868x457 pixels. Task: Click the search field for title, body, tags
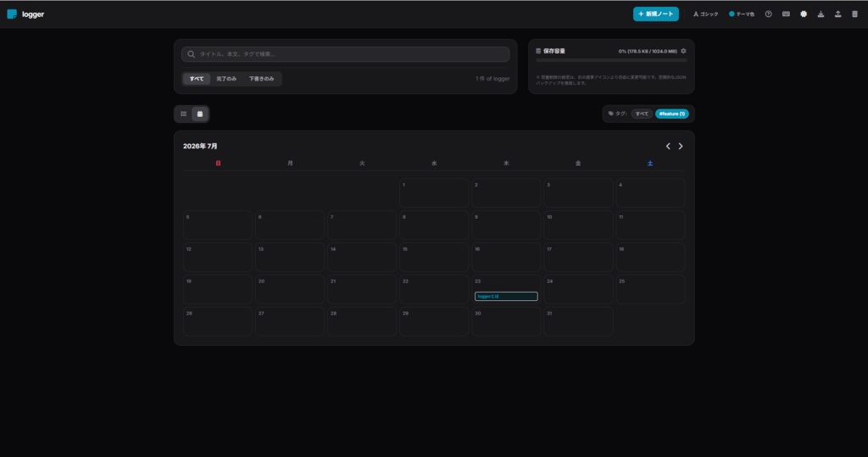click(346, 54)
